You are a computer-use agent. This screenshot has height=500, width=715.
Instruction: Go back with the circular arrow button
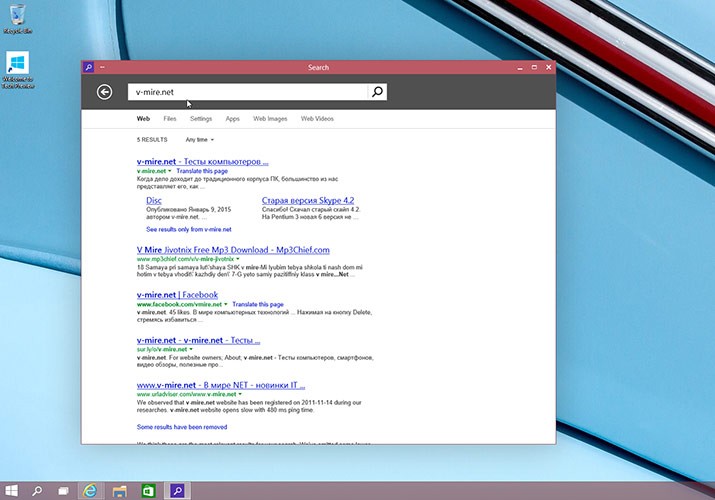[104, 92]
